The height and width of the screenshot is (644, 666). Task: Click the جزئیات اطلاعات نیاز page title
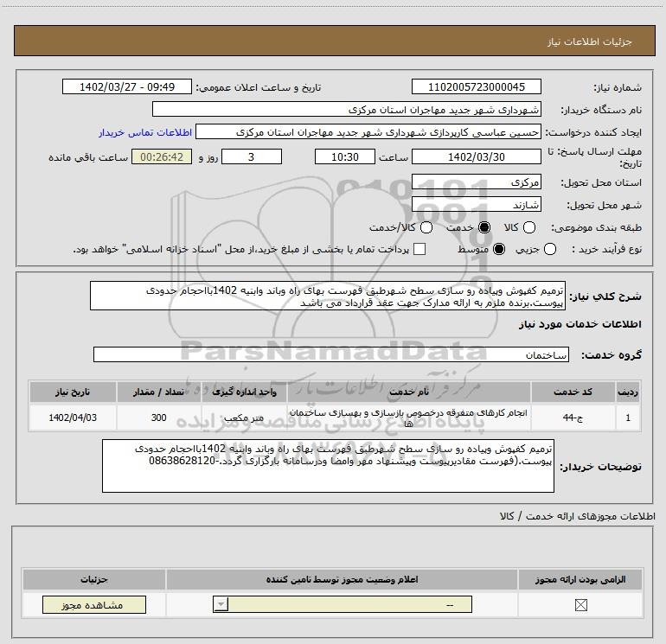click(x=589, y=41)
